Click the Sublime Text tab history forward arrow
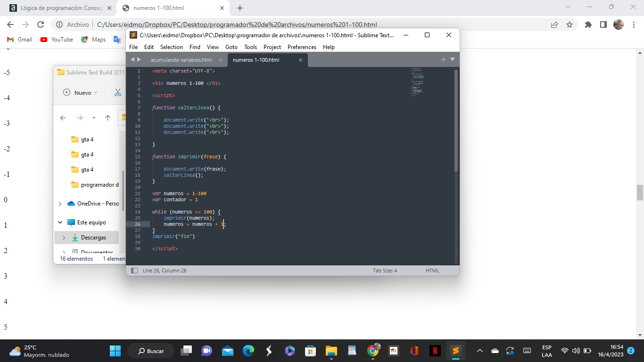This screenshot has height=362, width=644. tap(139, 59)
